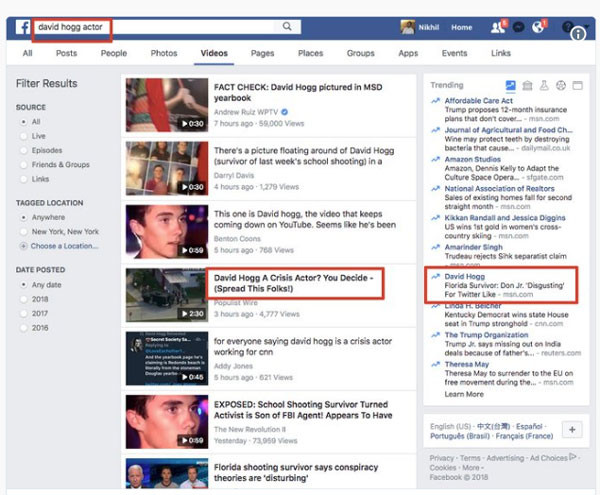Image resolution: width=600 pixels, height=495 pixels.
Task: Open the Affordable Care Act trending topic
Action: pyautogui.click(x=478, y=101)
